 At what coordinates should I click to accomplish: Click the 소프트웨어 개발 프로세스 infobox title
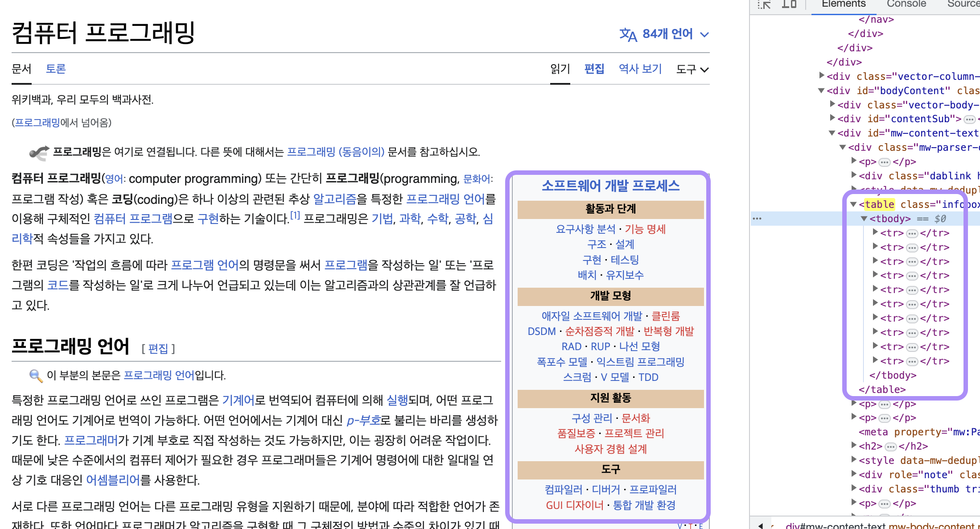tap(610, 186)
